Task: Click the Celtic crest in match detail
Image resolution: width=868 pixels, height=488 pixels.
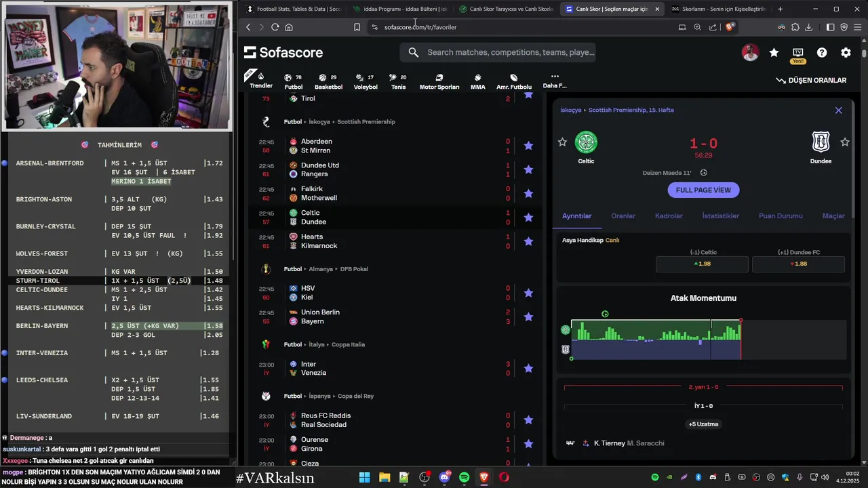Action: (x=586, y=142)
